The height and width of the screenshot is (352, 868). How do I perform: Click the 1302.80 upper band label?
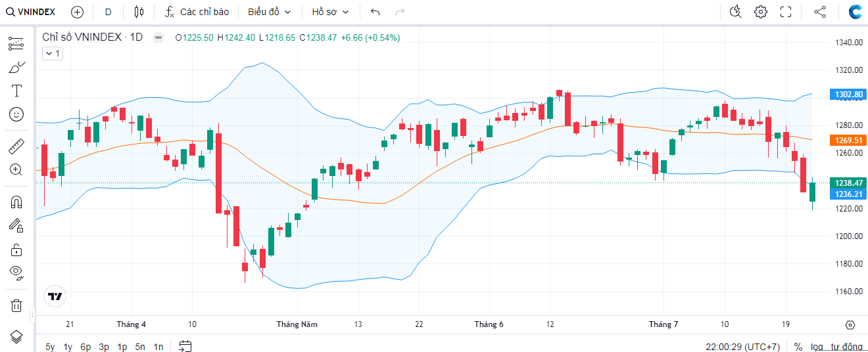(x=849, y=95)
